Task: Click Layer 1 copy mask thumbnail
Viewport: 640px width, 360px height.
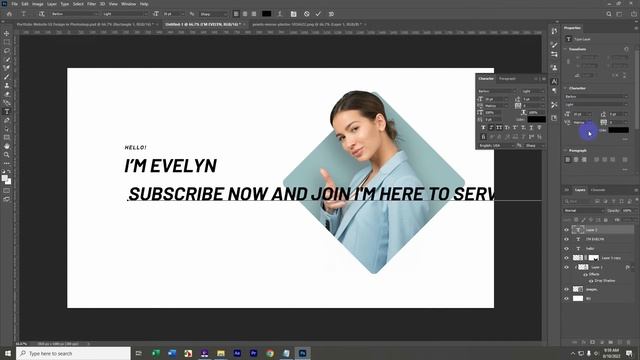Action: pyautogui.click(x=594, y=258)
